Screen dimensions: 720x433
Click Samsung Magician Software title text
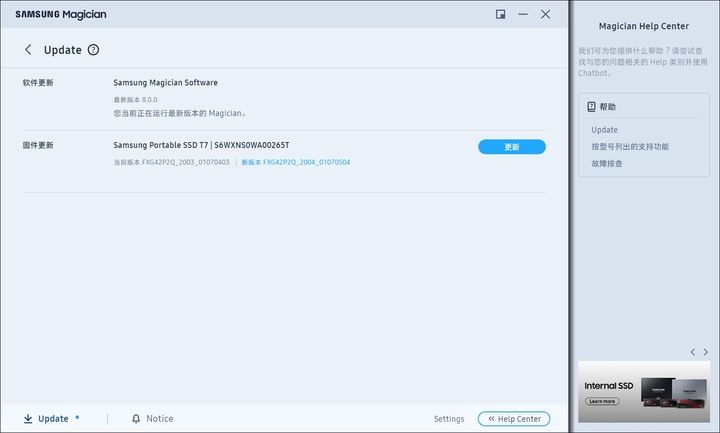(x=165, y=83)
